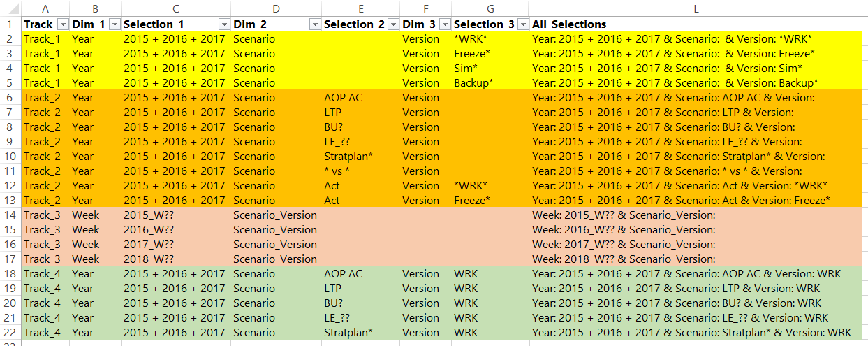Open the Selection_1 filter dropdown arrow

(x=224, y=24)
